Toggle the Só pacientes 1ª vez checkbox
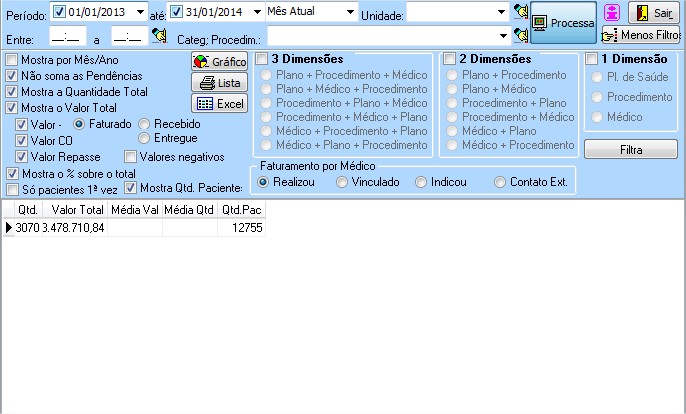This screenshot has width=686, height=414. [x=13, y=189]
